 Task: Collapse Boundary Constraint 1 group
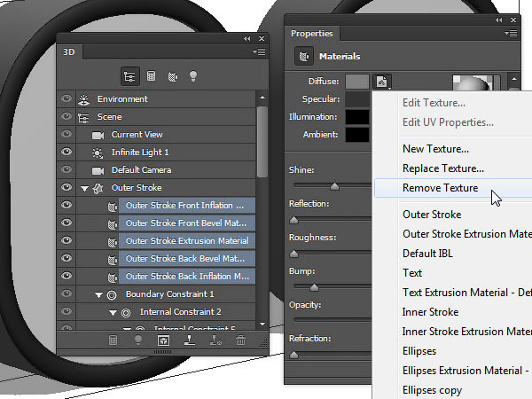tap(98, 294)
